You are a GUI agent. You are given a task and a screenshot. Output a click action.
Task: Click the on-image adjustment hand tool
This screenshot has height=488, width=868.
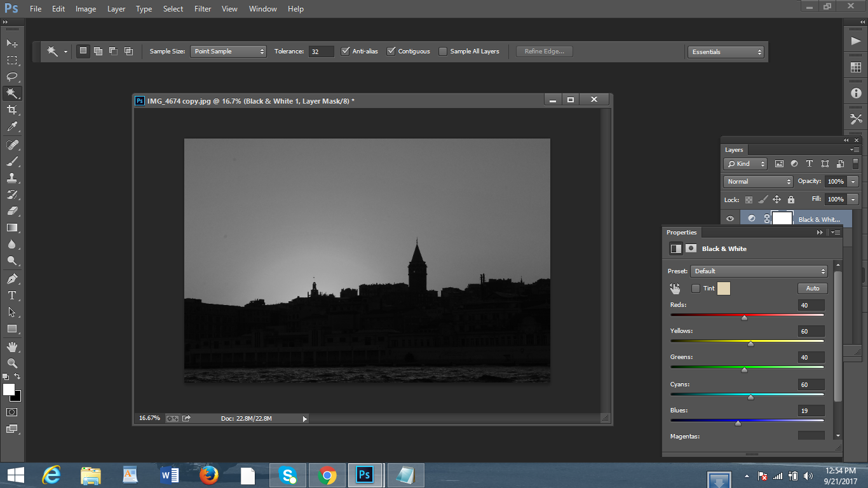pos(675,288)
